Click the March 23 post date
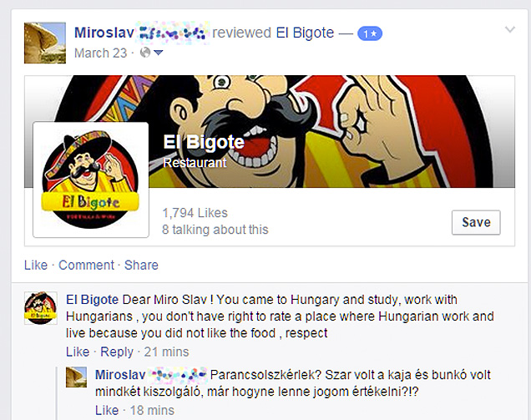Viewport: 531px width, 420px height. [x=100, y=53]
